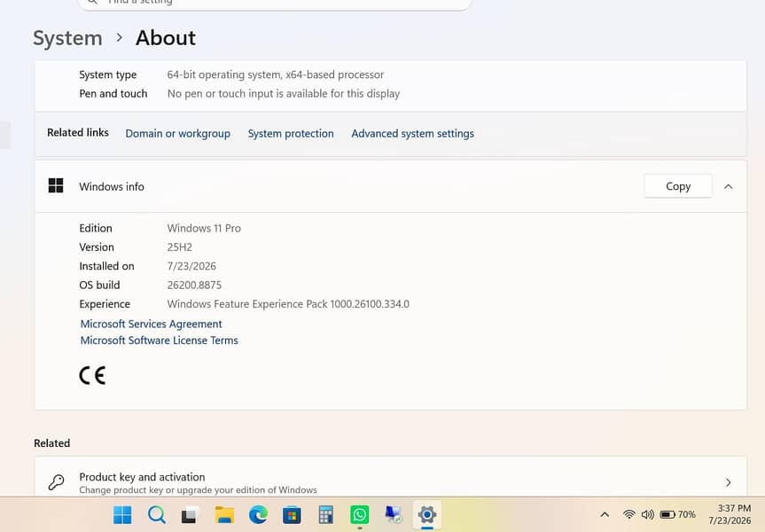Open the remote desktop taskbar icon
The height and width of the screenshot is (532, 765).
coord(394,515)
